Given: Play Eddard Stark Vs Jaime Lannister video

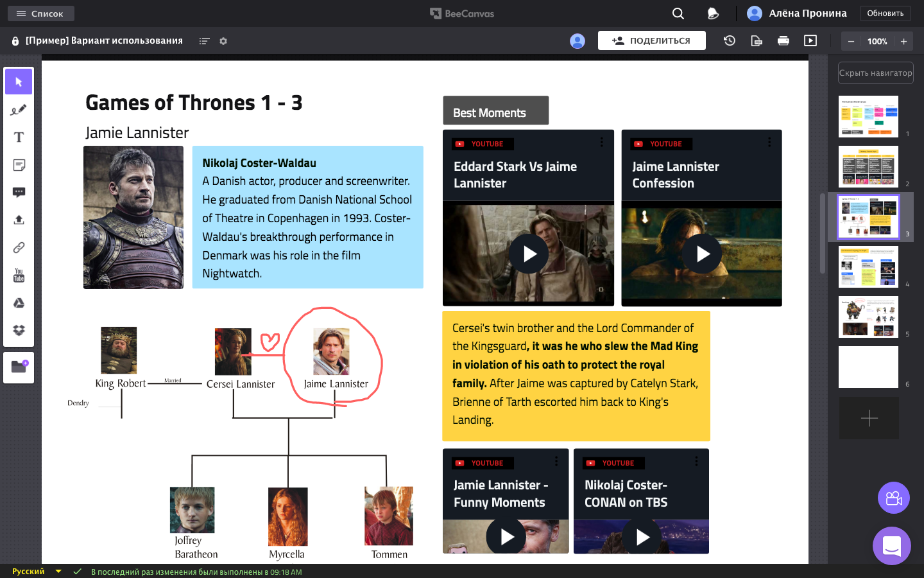Looking at the screenshot, I should [x=529, y=254].
